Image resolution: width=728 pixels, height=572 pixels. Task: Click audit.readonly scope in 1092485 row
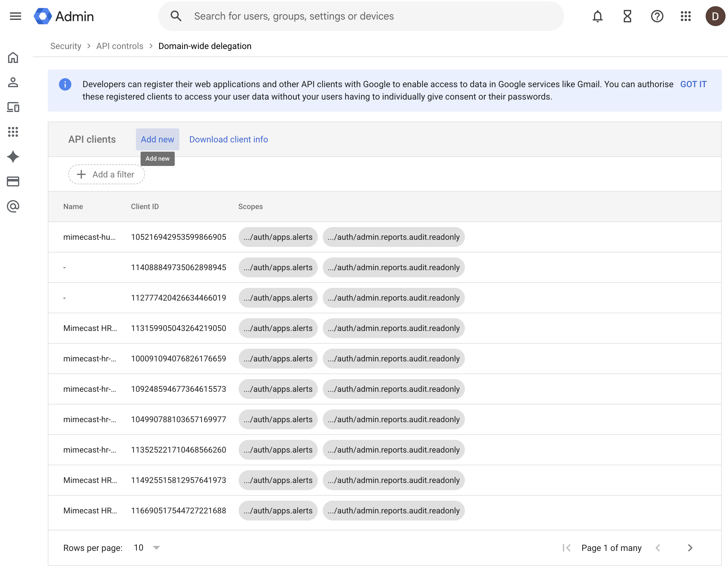(x=394, y=389)
